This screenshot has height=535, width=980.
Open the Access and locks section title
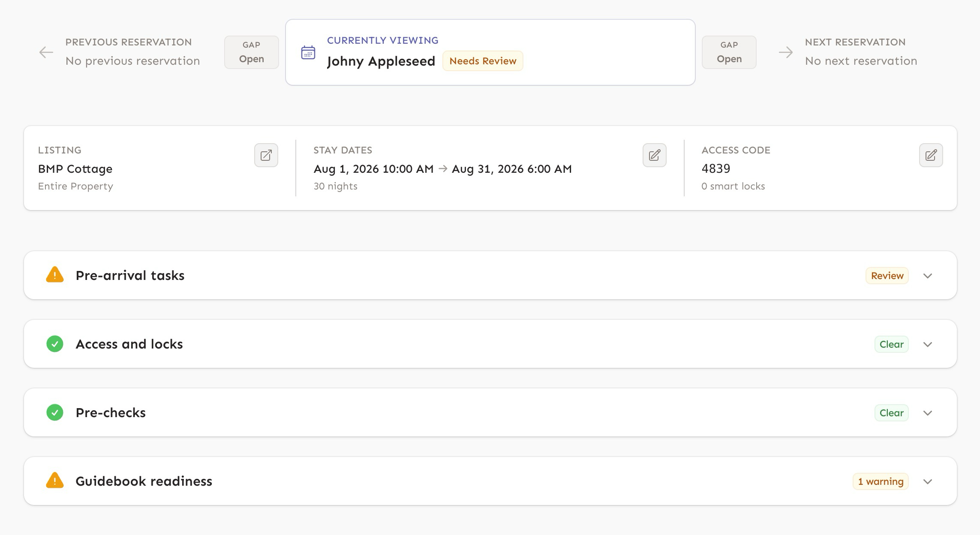tap(129, 344)
